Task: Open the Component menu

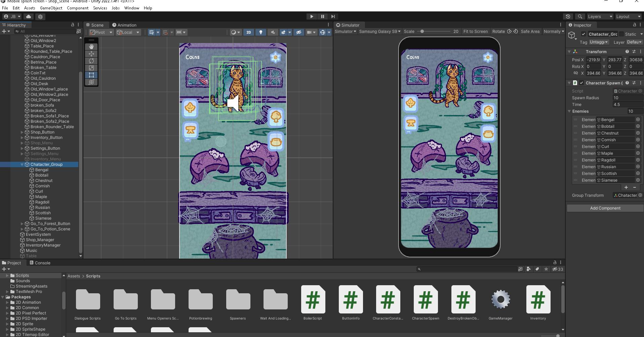Action: pyautogui.click(x=78, y=8)
